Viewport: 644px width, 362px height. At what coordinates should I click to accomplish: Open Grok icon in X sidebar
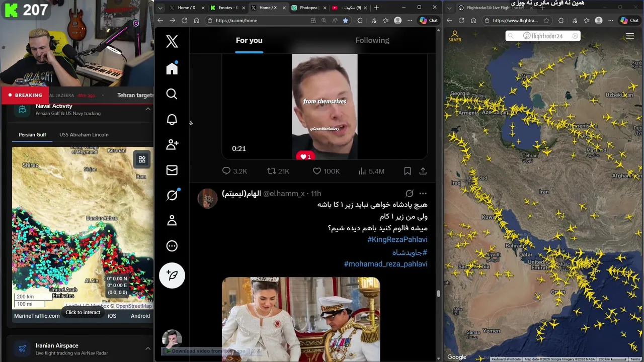(x=172, y=195)
